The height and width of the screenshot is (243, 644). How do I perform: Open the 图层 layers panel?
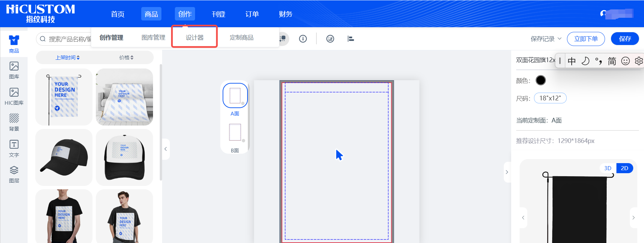pyautogui.click(x=14, y=174)
